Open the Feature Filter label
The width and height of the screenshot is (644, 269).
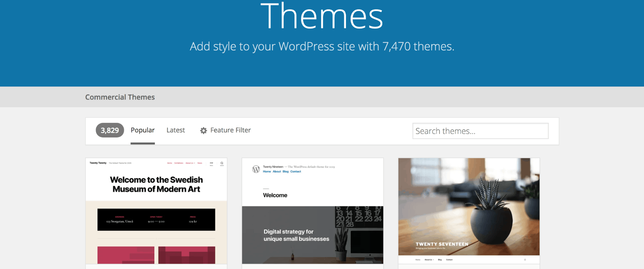(x=231, y=130)
